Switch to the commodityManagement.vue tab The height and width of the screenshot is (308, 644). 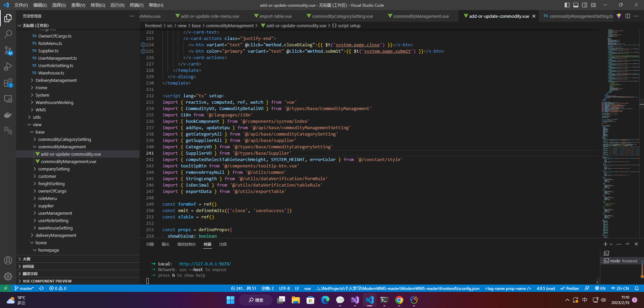coord(421,16)
